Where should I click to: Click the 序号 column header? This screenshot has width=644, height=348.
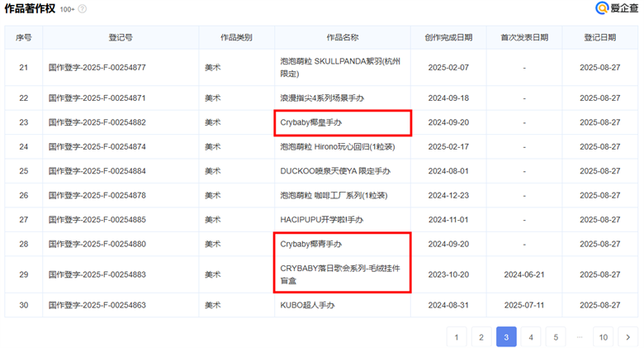(x=23, y=37)
